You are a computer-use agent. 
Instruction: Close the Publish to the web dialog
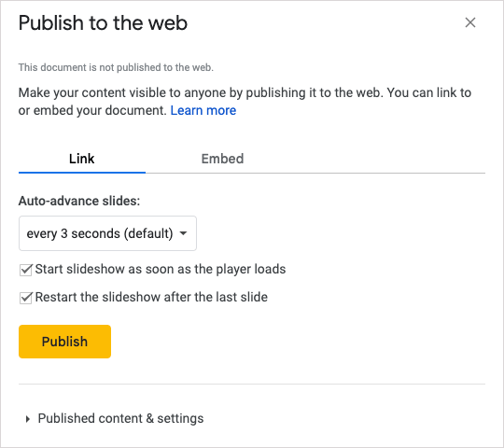click(x=469, y=22)
